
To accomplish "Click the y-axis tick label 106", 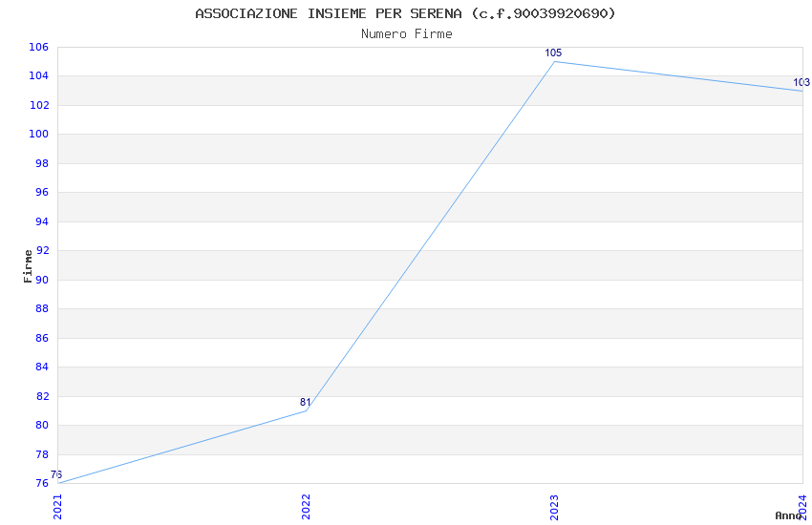I will coord(39,47).
